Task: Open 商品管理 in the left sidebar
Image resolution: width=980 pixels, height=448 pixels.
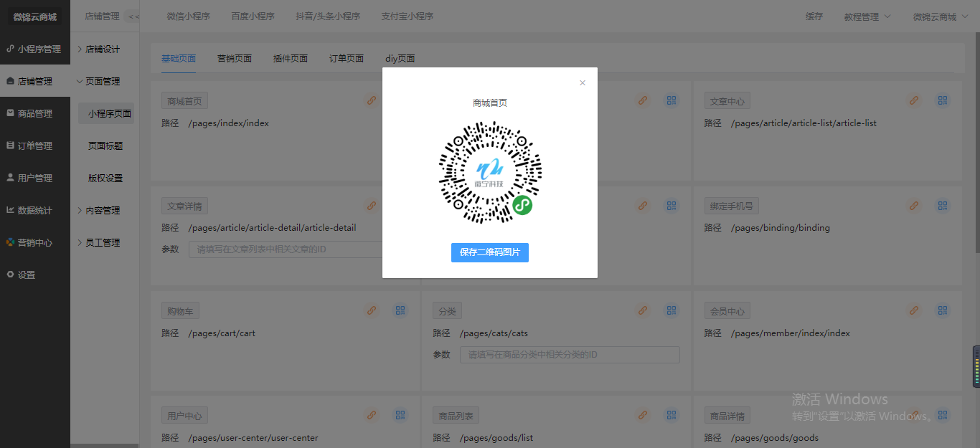Action: click(x=35, y=113)
